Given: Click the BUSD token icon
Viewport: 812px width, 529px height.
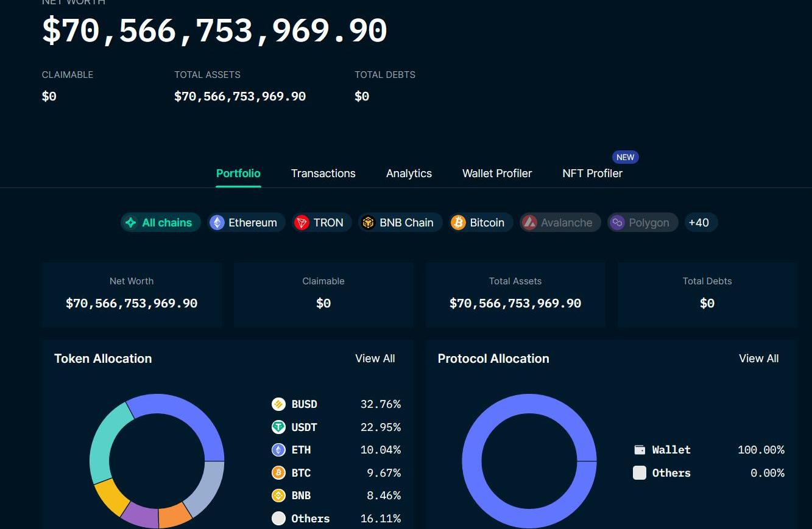Looking at the screenshot, I should click(x=278, y=404).
